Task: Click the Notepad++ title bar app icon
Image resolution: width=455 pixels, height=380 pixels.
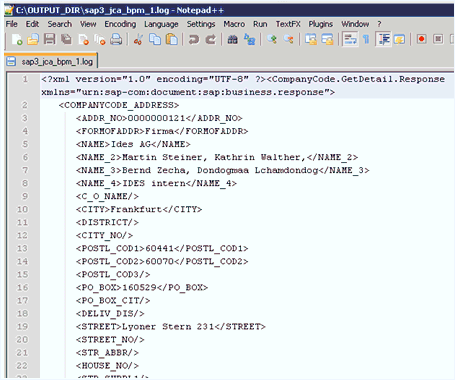Action: pyautogui.click(x=9, y=11)
